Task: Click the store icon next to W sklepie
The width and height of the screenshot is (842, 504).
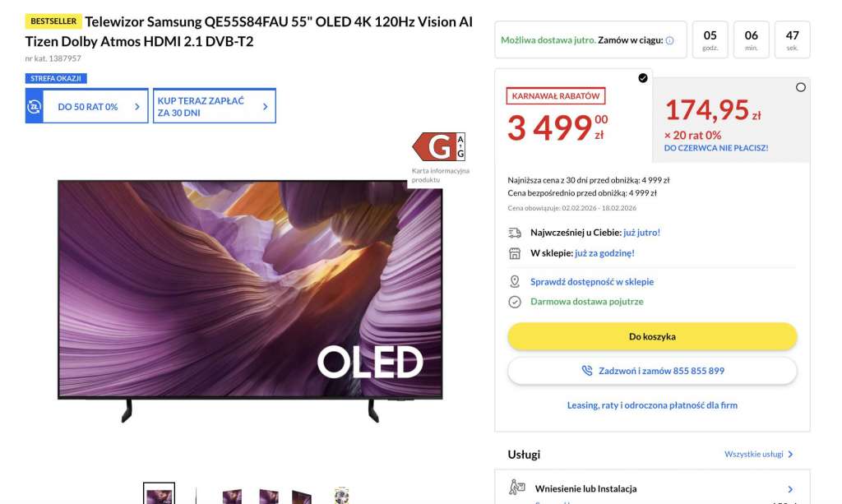Action: coord(516,253)
